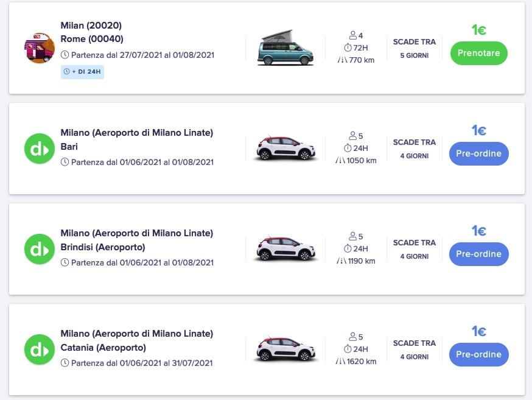Open the Milano Linate to Bari listing
The image size is (532, 400).
point(136,133)
